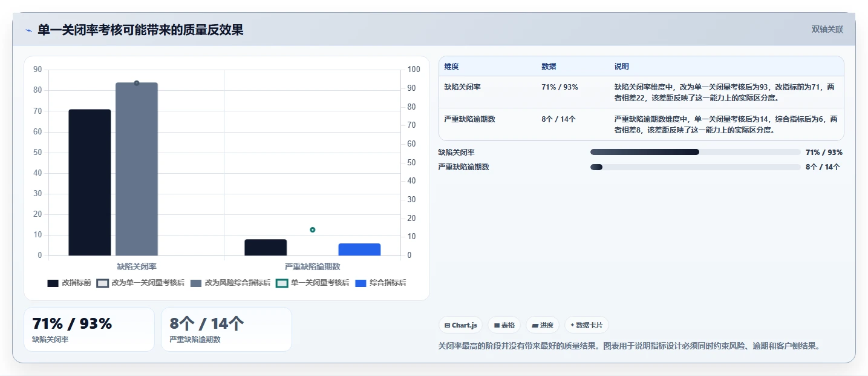Click the footer note starting 关闭率最高的阶段
Image resolution: width=868 pixels, height=376 pixels.
tap(629, 346)
